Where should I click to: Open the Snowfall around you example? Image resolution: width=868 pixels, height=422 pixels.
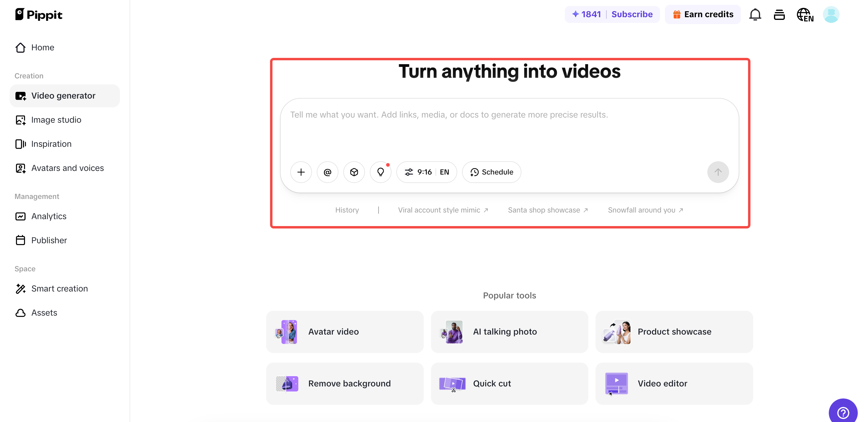coord(642,210)
